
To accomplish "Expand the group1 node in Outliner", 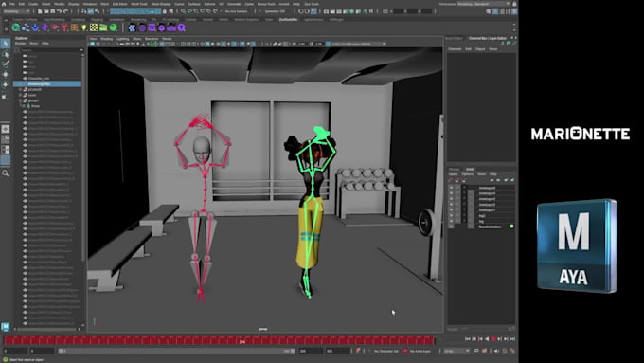I will [x=20, y=100].
